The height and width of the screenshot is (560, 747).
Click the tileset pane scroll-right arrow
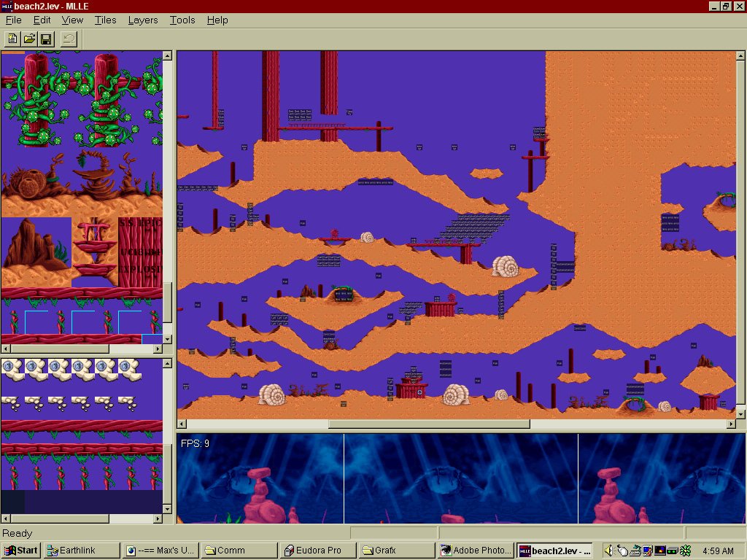(x=158, y=349)
